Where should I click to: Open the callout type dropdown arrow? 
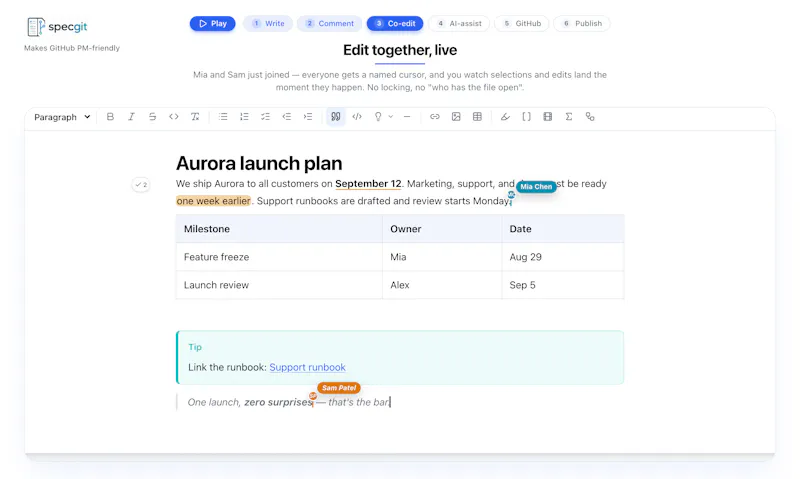(x=391, y=117)
